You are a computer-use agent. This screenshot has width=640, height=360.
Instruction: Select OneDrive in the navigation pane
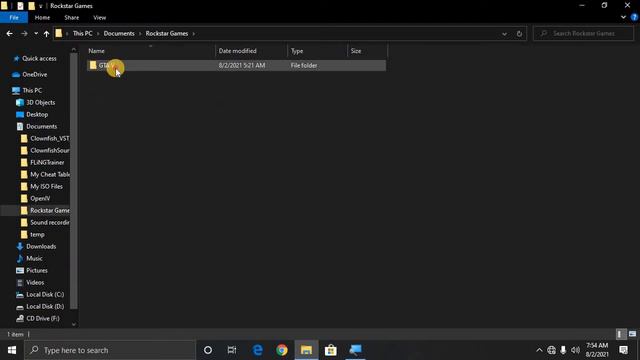pyautogui.click(x=35, y=74)
